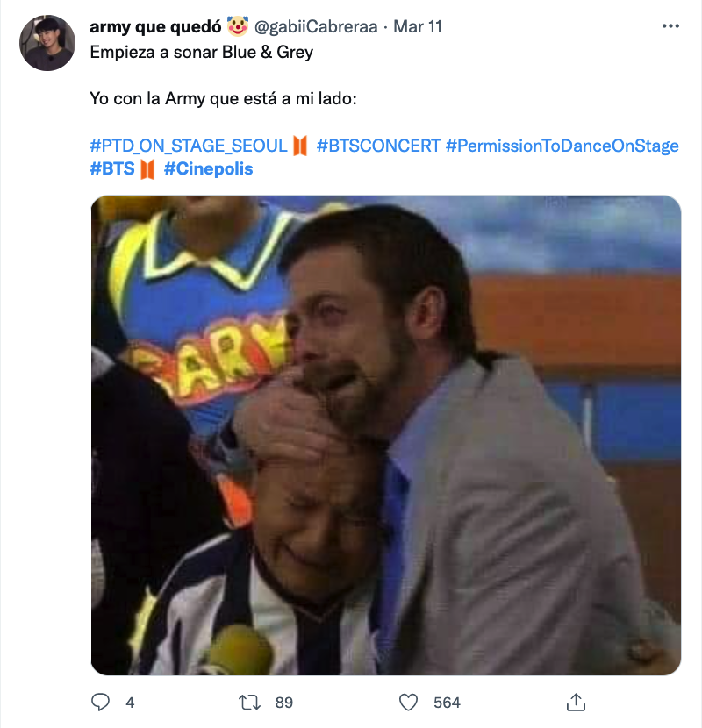Open the #Cinepolis hashtag

208,168
